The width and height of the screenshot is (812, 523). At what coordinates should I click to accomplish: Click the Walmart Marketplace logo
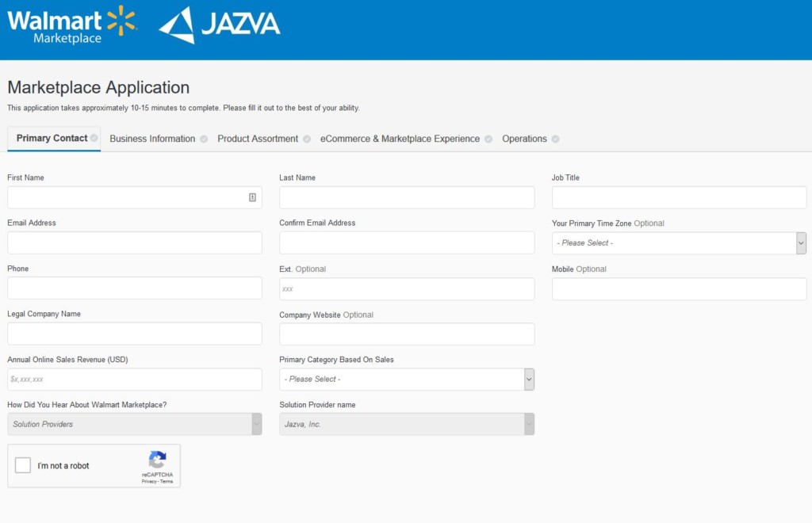pyautogui.click(x=72, y=25)
